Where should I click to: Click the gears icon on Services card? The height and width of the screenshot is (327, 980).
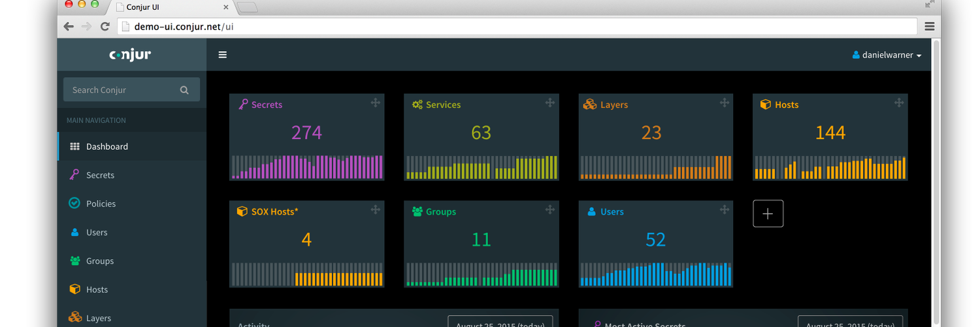click(x=417, y=105)
